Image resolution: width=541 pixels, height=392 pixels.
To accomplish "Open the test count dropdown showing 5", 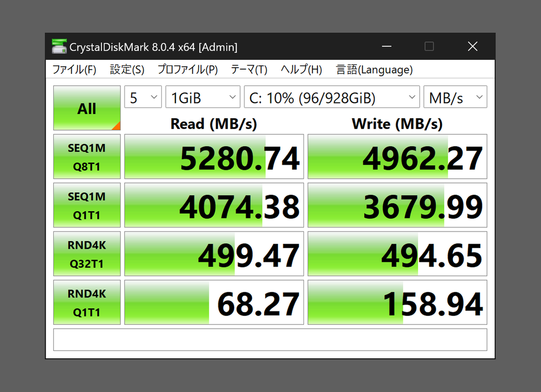I will coord(143,97).
